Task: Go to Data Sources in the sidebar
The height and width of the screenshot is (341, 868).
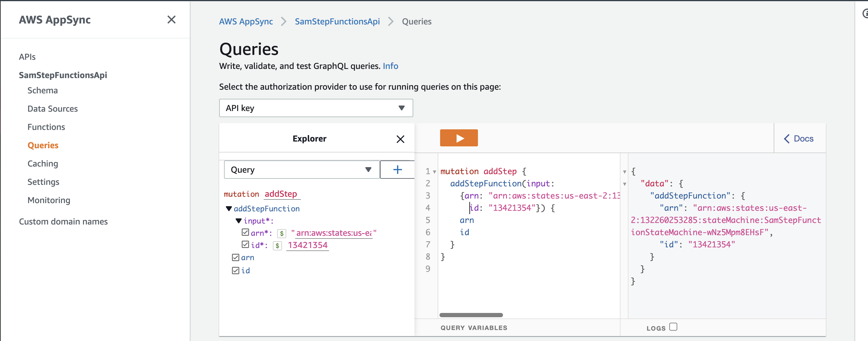Action: pyautogui.click(x=52, y=109)
